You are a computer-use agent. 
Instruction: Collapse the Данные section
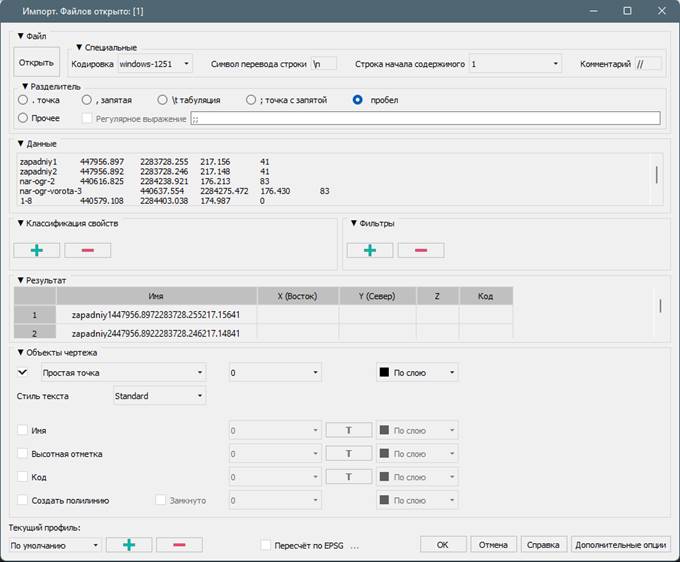pos(38,143)
